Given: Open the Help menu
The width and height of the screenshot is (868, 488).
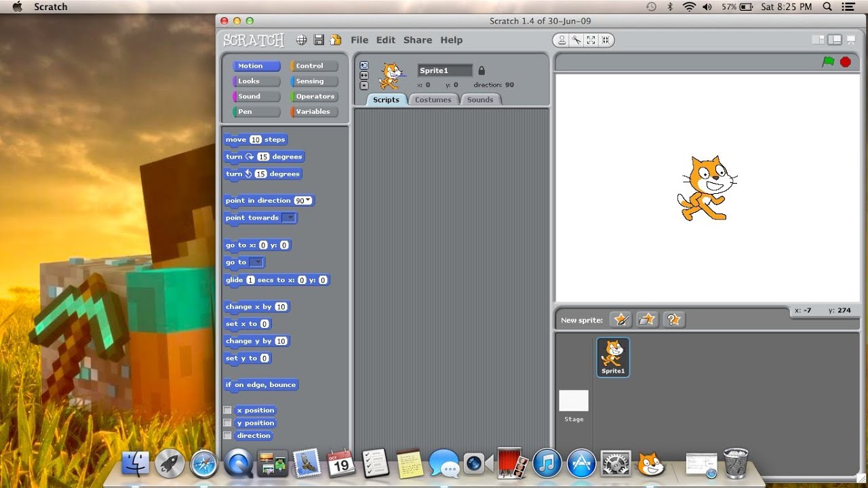Looking at the screenshot, I should 452,40.
